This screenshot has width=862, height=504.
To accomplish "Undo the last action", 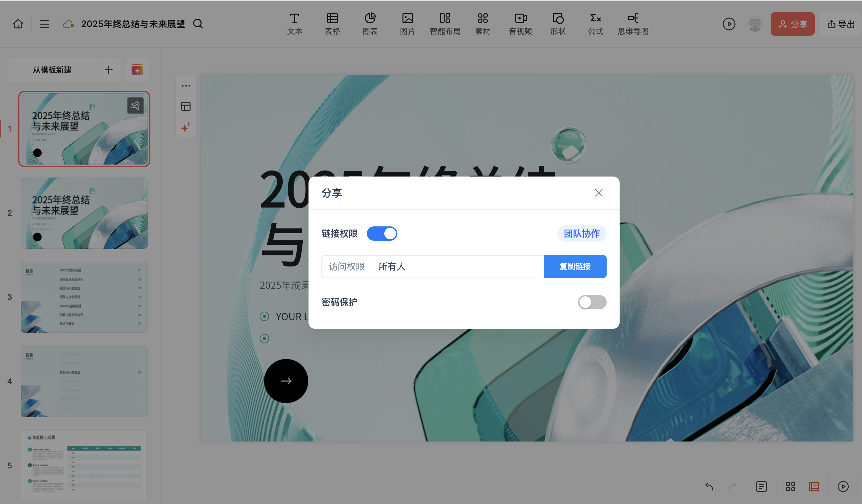I will pos(709,486).
